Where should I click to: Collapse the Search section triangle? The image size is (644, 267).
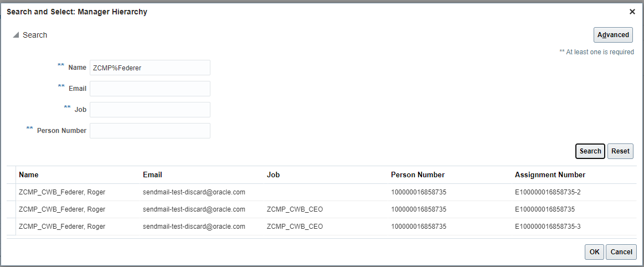pos(16,35)
